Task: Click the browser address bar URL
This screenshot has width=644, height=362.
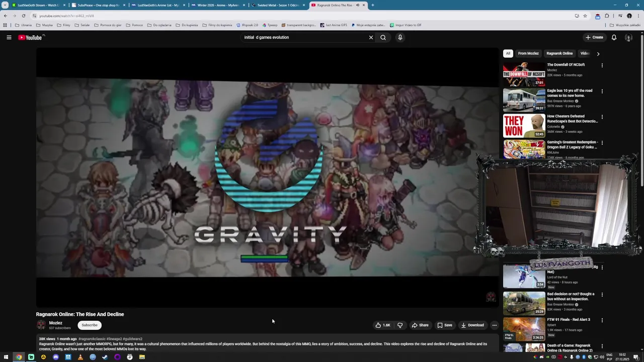Action: (66, 16)
